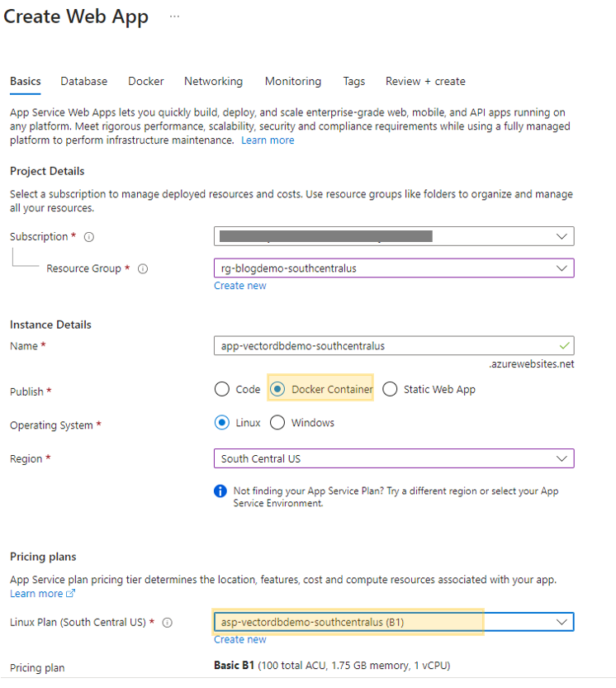The width and height of the screenshot is (616, 688).
Task: Click inside the app Name input field
Action: pyautogui.click(x=372, y=345)
